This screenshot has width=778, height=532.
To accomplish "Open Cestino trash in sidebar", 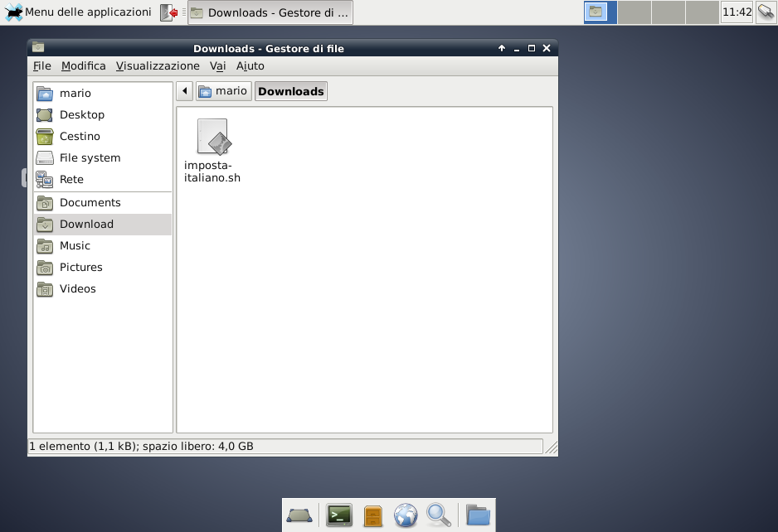I will [103, 137].
